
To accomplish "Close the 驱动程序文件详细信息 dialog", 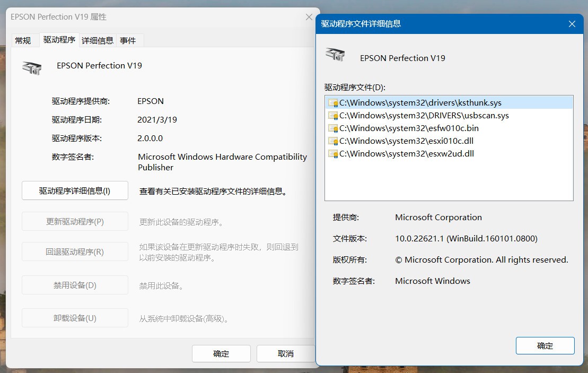I will pos(572,24).
